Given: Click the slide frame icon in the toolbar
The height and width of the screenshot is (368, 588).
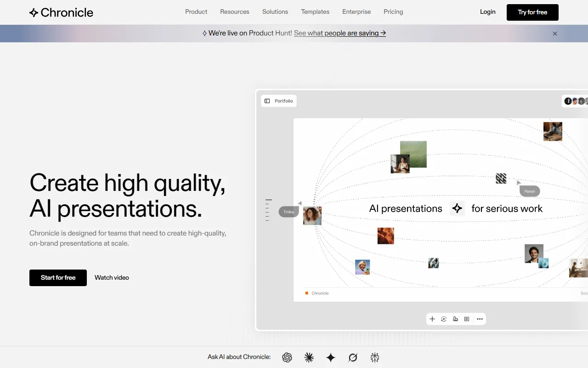Looking at the screenshot, I should (x=466, y=319).
